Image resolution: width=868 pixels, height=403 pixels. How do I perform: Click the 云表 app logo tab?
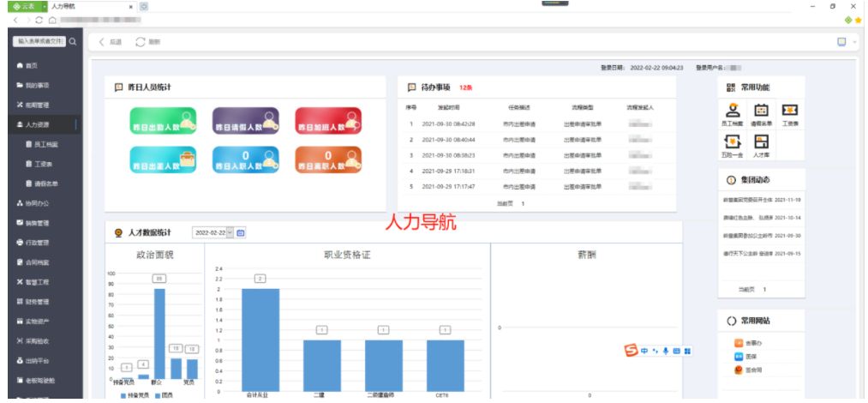(26, 6)
